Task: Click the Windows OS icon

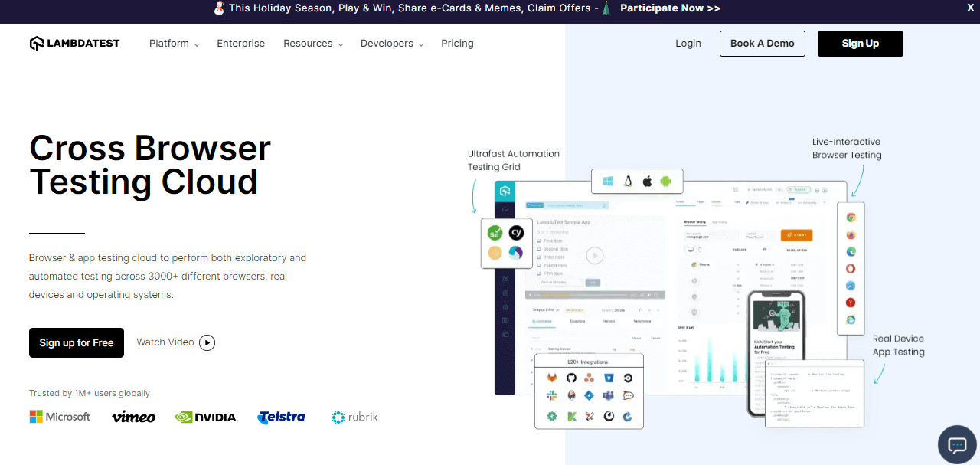Action: [x=609, y=182]
